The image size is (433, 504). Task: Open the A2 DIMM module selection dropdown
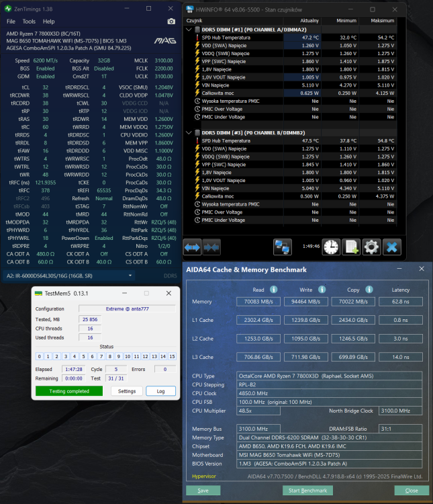tap(130, 276)
